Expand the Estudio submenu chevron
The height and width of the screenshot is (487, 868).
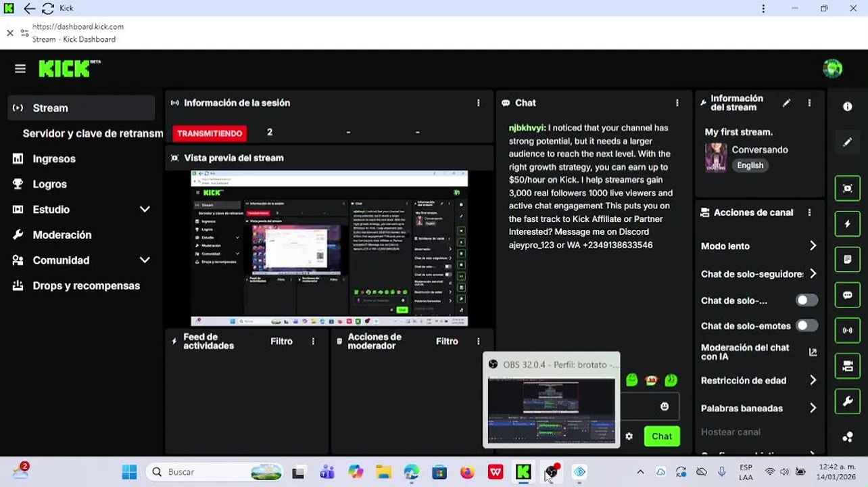[145, 210]
